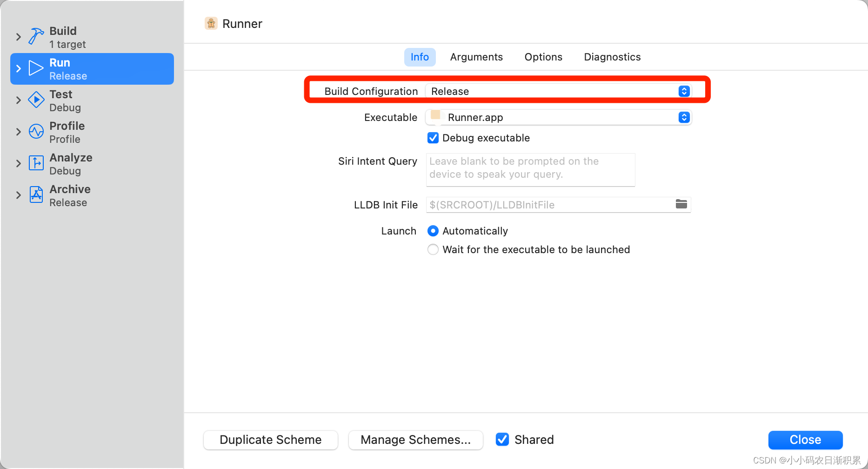868x469 pixels.
Task: Click the Runner scheme title text
Action: [242, 24]
